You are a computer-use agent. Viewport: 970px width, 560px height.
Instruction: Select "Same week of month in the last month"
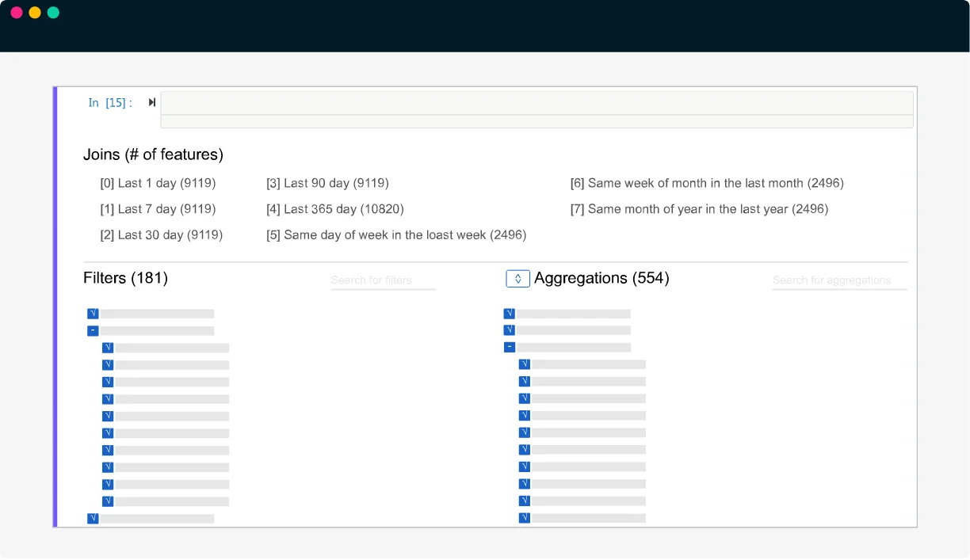click(x=707, y=183)
